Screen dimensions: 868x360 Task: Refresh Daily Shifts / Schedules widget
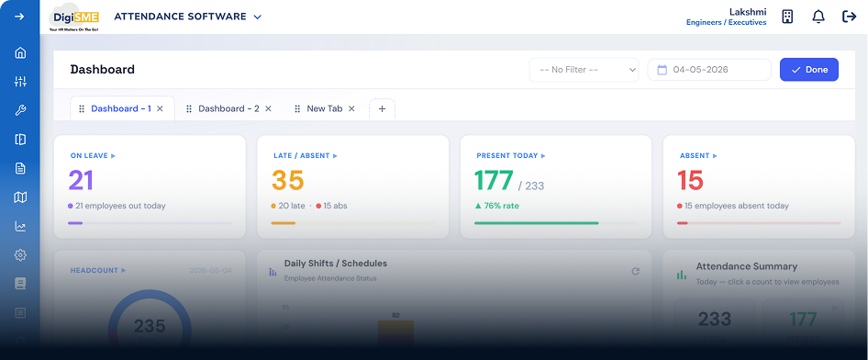point(636,272)
